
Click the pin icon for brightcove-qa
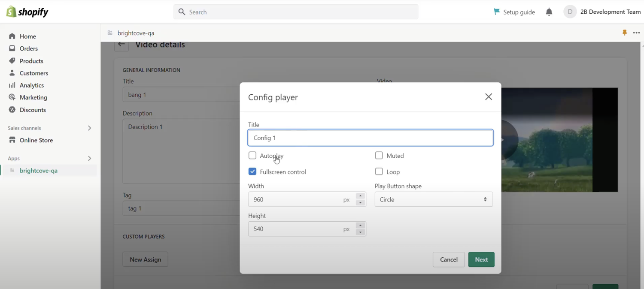624,33
